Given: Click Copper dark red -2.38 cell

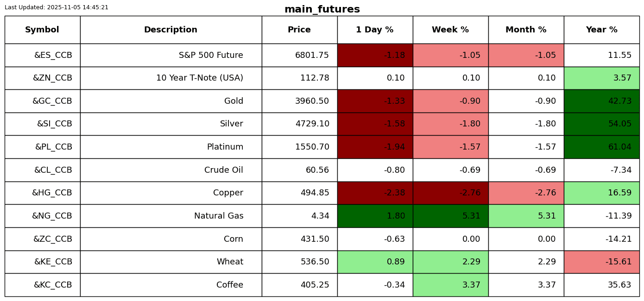Looking at the screenshot, I should tap(375, 193).
